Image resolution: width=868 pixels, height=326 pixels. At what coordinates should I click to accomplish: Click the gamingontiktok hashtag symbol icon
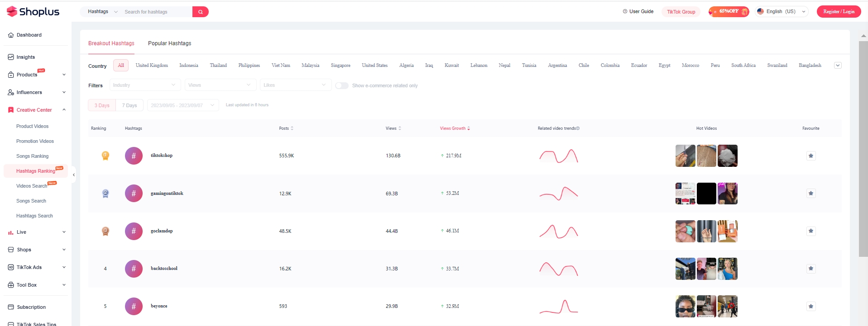point(134,193)
